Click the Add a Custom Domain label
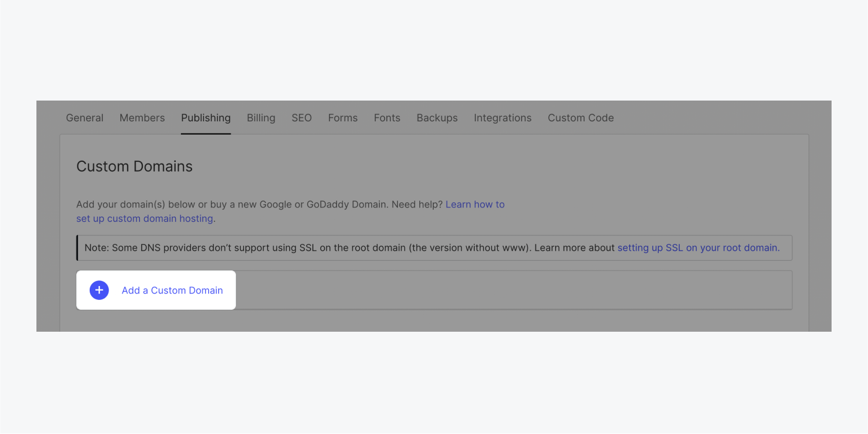 [x=172, y=290]
